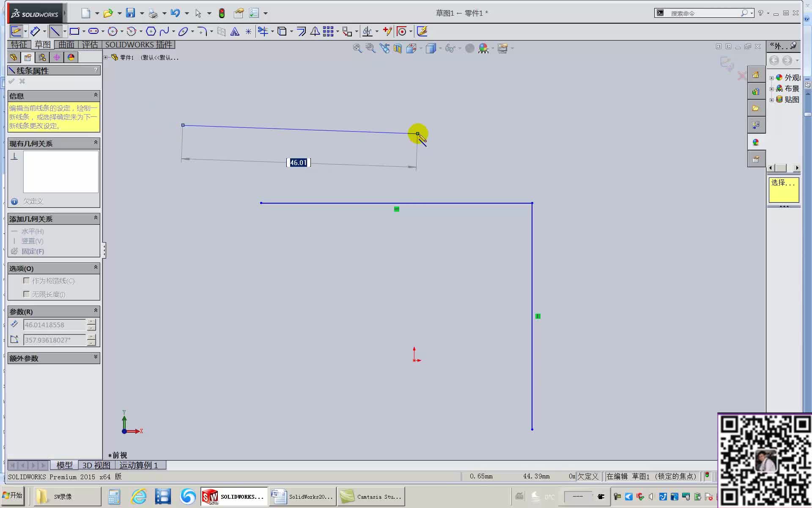
Task: Open Camtasia Studio from the taskbar
Action: pos(370,496)
